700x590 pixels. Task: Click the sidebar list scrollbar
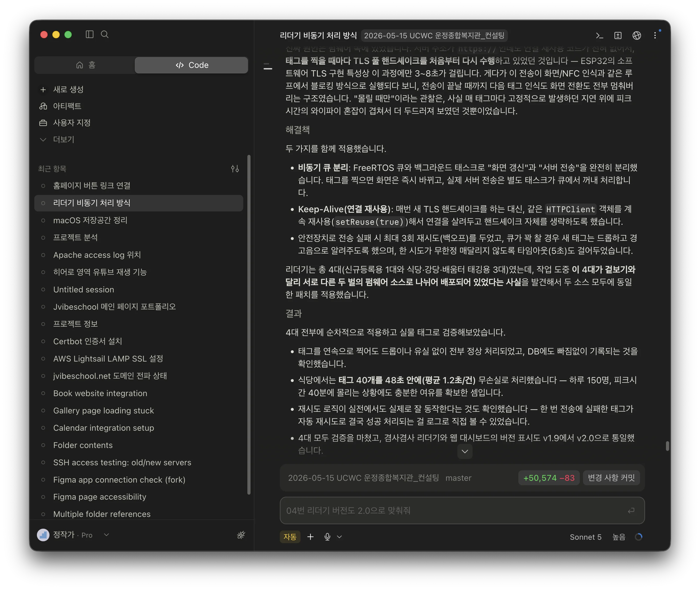coord(249,324)
